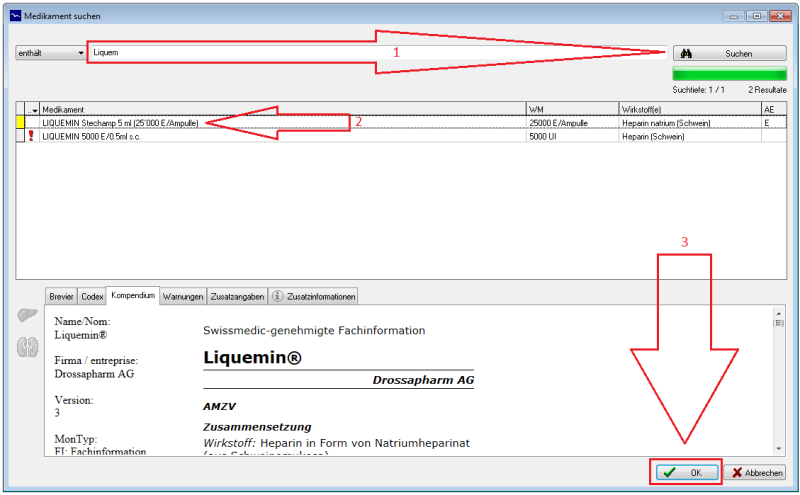800x495 pixels.
Task: Click the 'Liquemin®' heading in Fachinformation
Action: [252, 357]
